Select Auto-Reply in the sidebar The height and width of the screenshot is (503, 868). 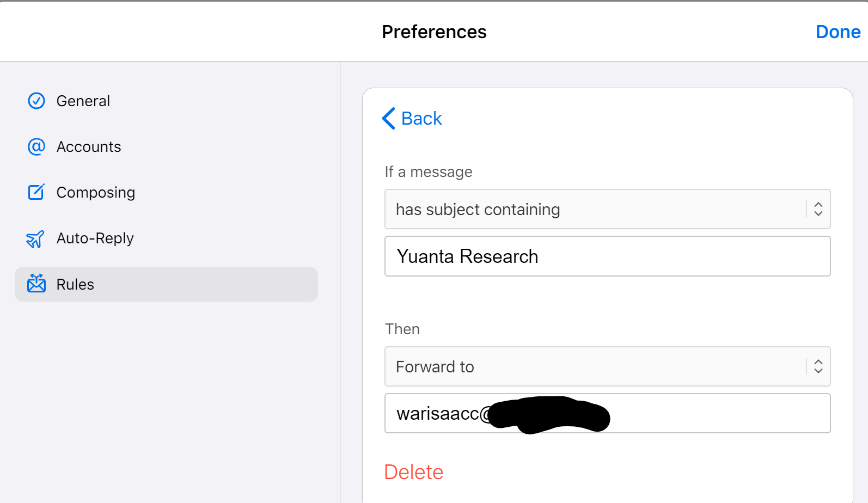(x=95, y=238)
